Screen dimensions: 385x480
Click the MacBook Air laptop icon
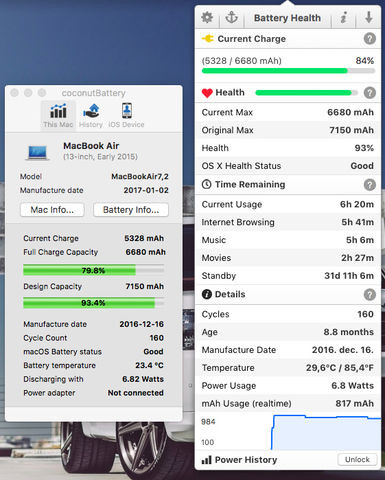[x=37, y=152]
